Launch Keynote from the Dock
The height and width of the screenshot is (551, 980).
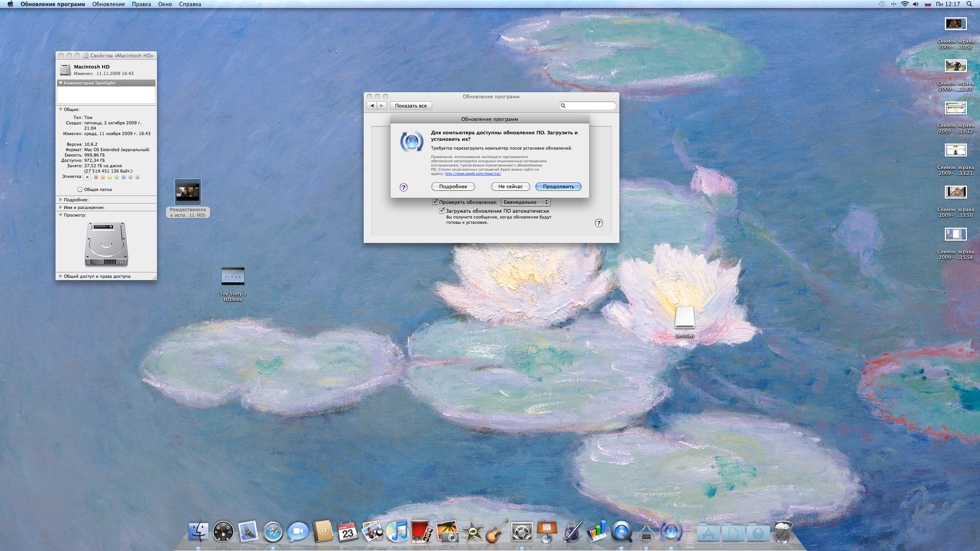tap(547, 532)
